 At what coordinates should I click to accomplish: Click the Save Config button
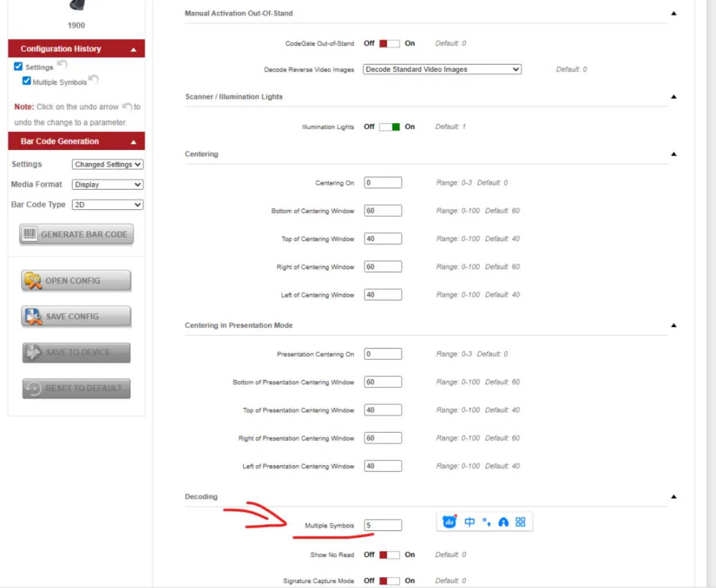[76, 316]
